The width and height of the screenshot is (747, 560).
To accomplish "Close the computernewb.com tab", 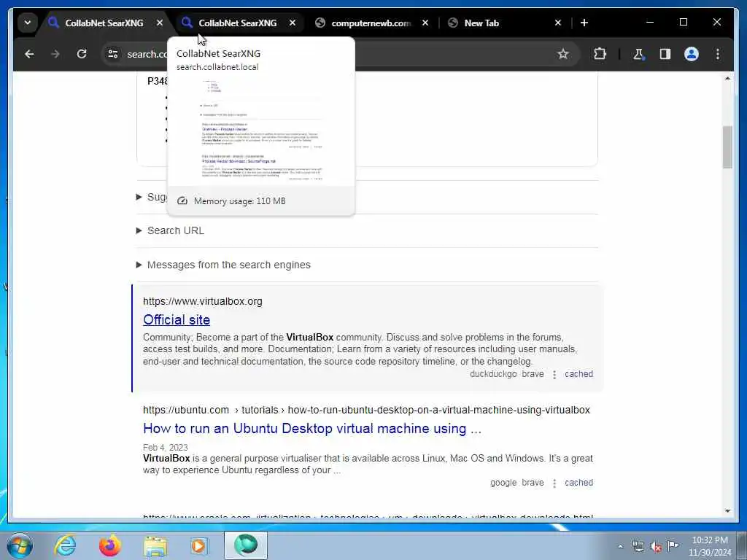I will (x=425, y=23).
